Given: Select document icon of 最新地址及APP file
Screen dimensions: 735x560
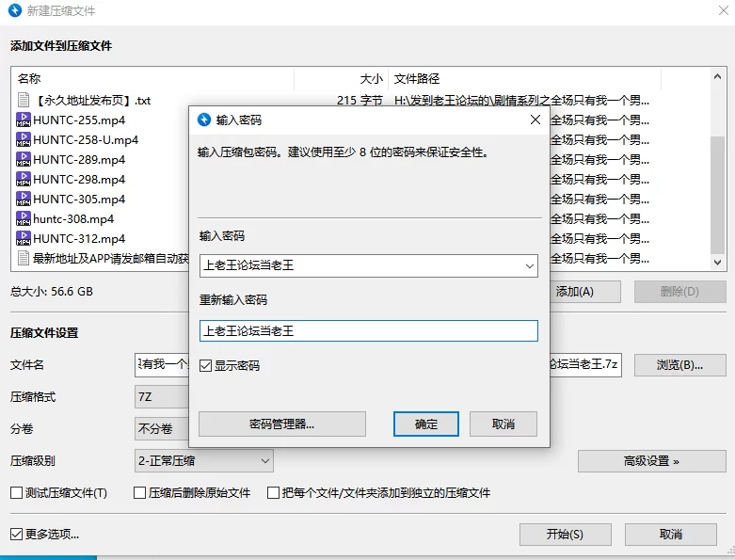Looking at the screenshot, I should click(x=23, y=258).
